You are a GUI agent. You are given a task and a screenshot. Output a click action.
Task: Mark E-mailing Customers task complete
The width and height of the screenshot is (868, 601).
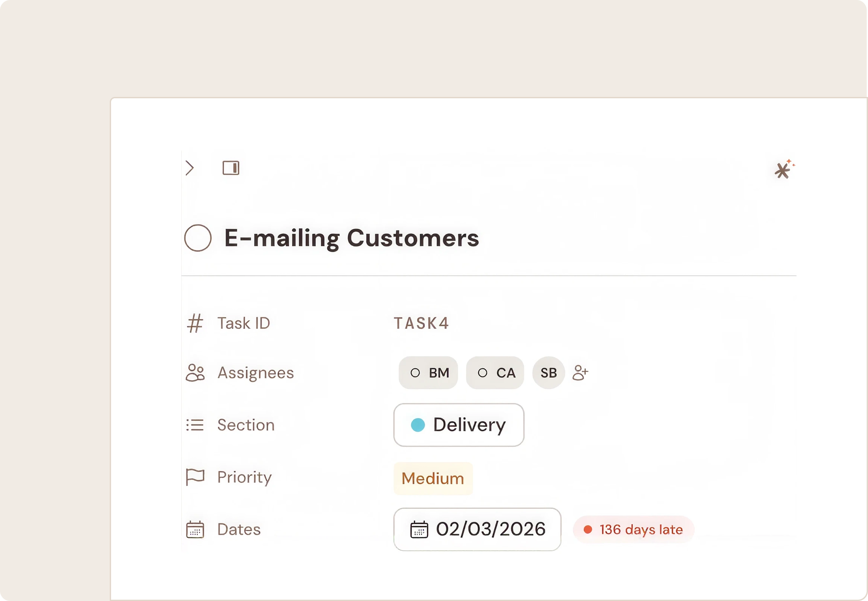(x=198, y=238)
